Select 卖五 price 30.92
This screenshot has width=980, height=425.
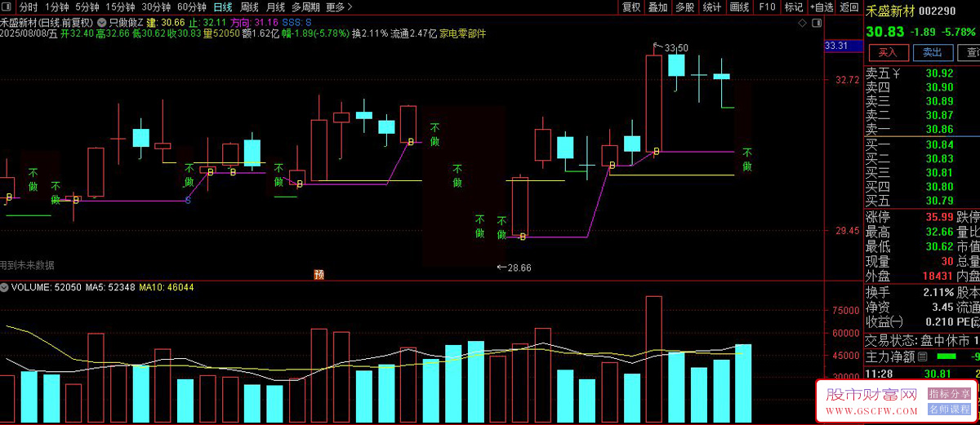[939, 73]
